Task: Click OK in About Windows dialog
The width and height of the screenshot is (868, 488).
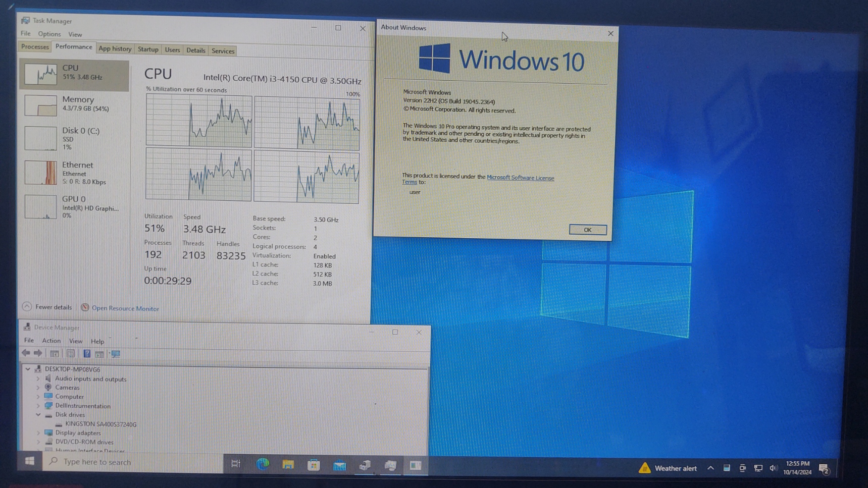Action: [587, 230]
